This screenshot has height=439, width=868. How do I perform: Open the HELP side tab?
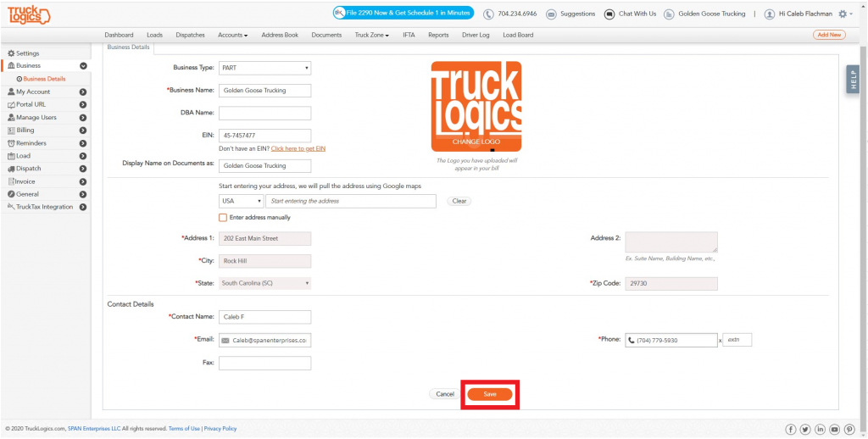(x=853, y=79)
